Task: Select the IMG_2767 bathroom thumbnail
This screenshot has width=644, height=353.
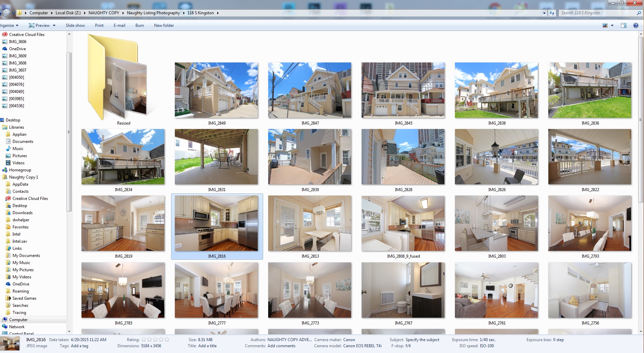Action: point(403,290)
